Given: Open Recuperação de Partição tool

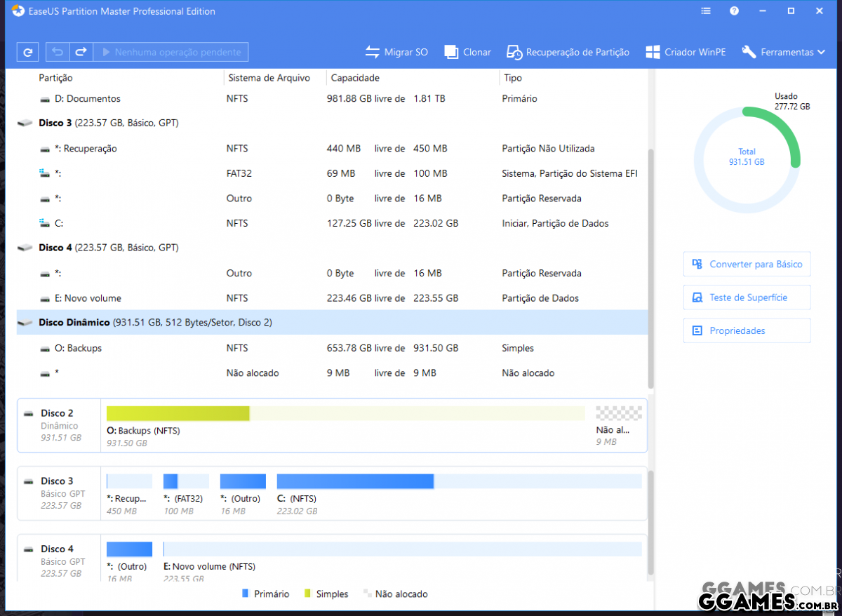Looking at the screenshot, I should coord(568,52).
